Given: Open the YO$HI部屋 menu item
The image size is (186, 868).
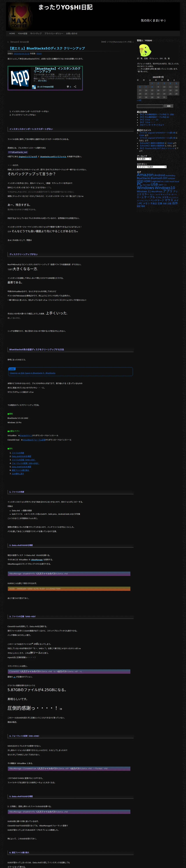Looking at the screenshot, I should [23, 34].
